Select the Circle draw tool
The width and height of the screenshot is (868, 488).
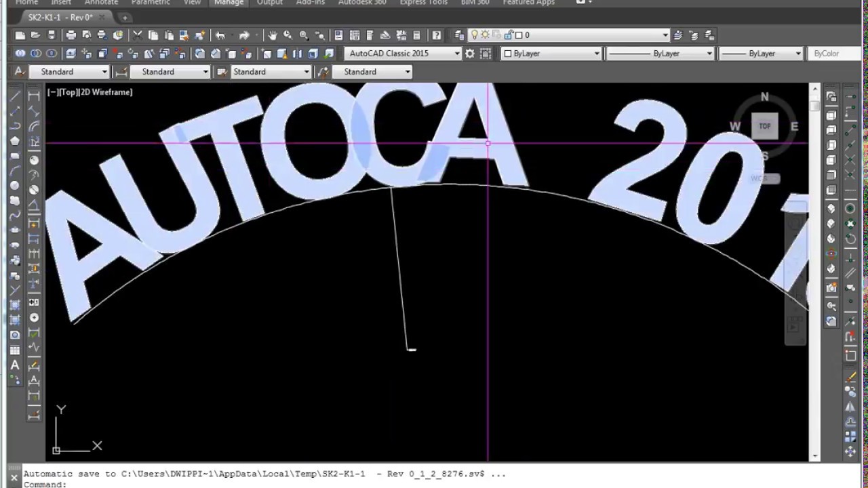click(15, 186)
